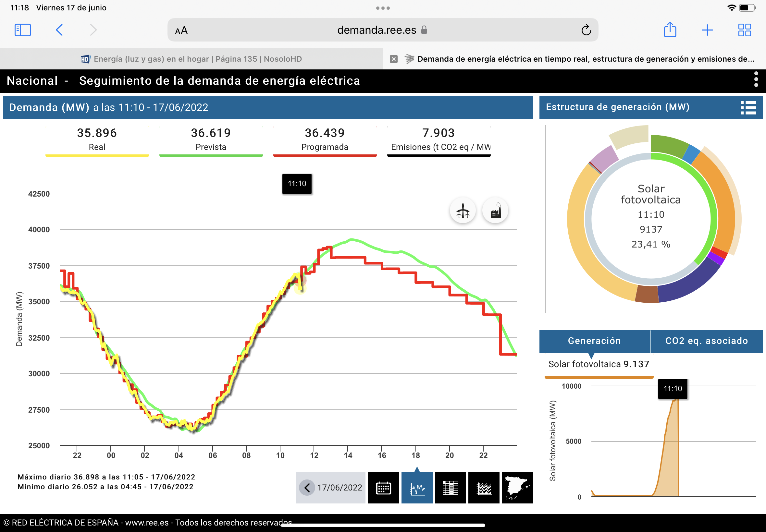Show the tab overview grid

(x=744, y=30)
